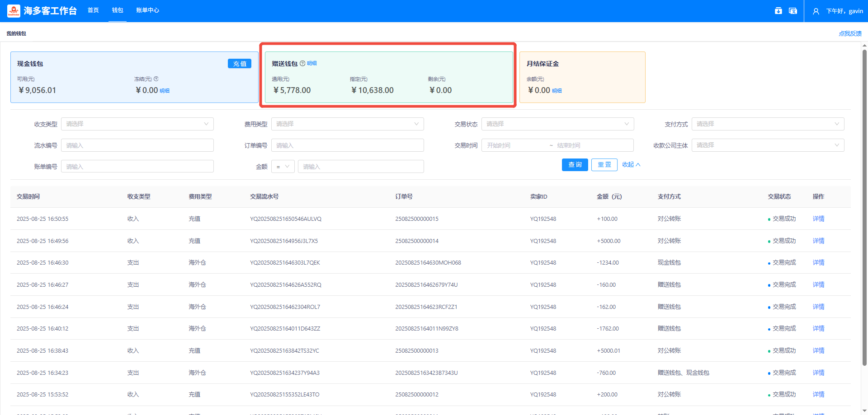Click the help icon beside 冻结(元)
868x415 pixels.
[156, 79]
